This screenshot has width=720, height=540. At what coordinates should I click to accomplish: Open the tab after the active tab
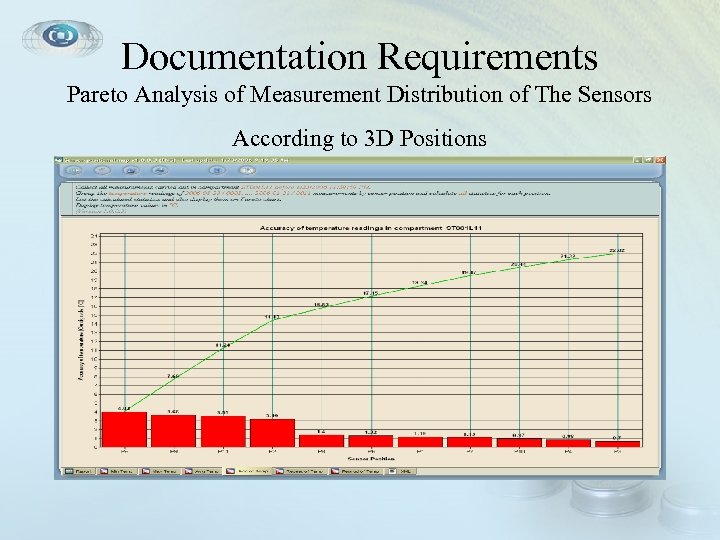tap(301, 471)
